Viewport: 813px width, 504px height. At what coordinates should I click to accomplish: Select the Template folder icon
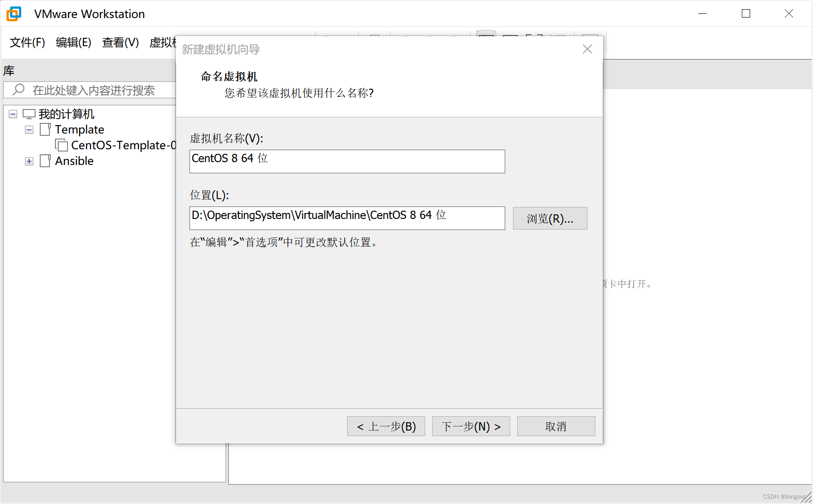(x=45, y=130)
